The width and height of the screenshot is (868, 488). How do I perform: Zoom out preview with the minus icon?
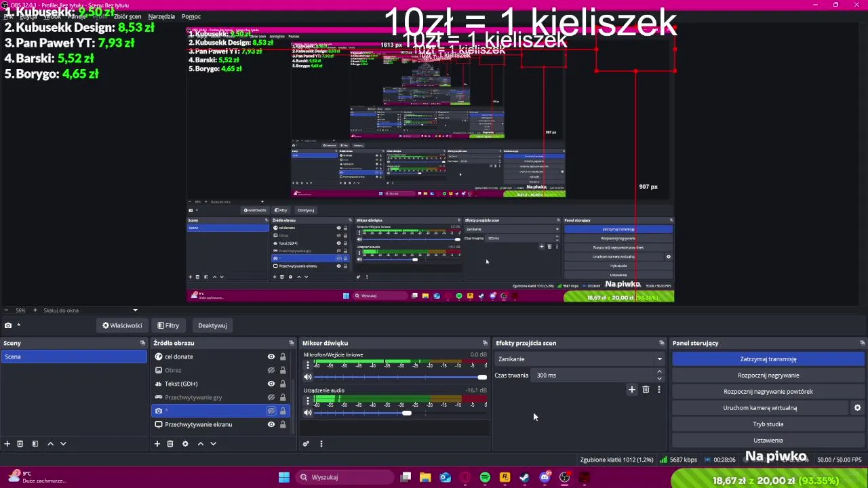(7, 310)
